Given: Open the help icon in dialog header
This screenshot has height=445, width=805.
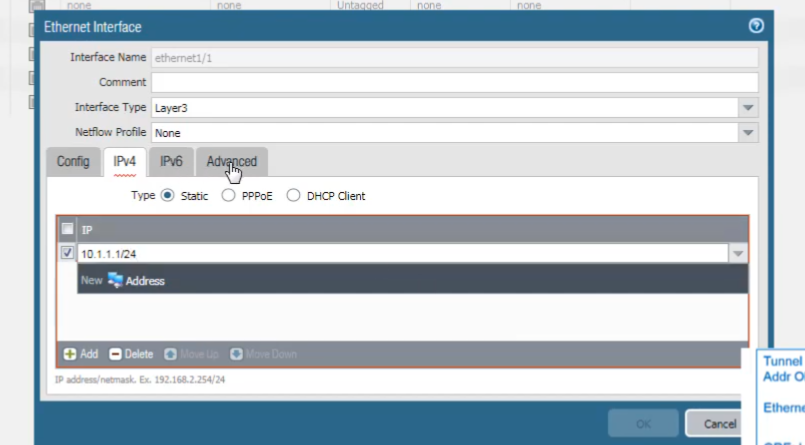Looking at the screenshot, I should pos(756,26).
